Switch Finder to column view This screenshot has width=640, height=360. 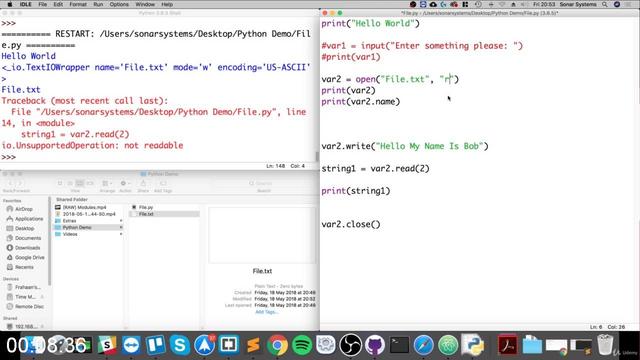point(80,184)
